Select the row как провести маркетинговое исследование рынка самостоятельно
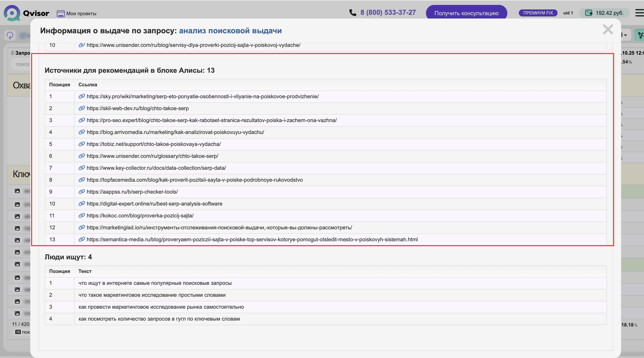The width and height of the screenshot is (644, 358). (325, 307)
